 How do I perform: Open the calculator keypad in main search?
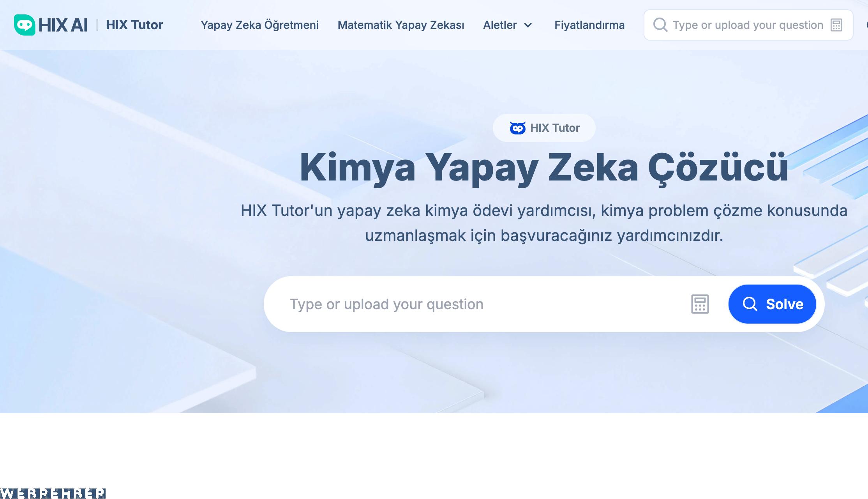point(700,304)
